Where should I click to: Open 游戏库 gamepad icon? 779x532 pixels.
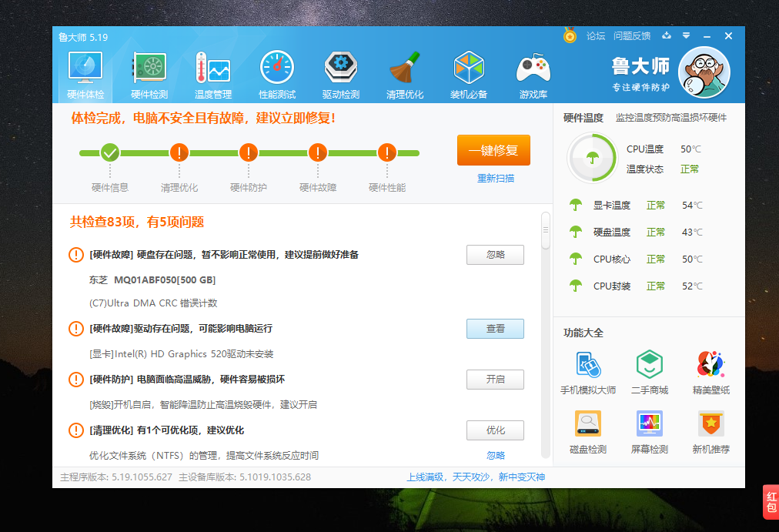533,75
